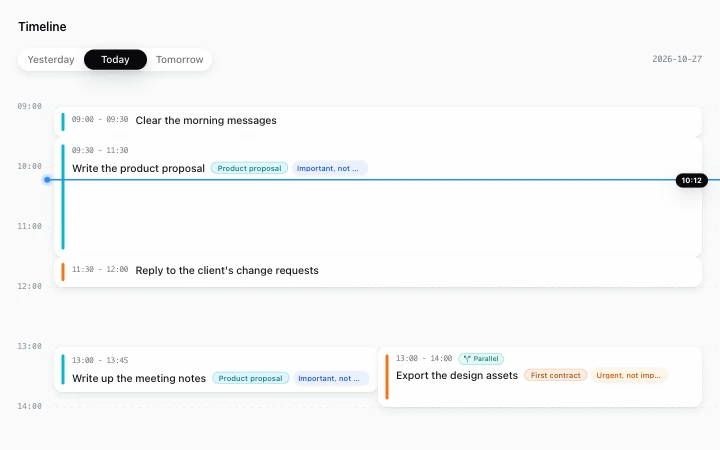The width and height of the screenshot is (720, 450).
Task: Switch to the Tomorrow tab
Action: point(180,60)
